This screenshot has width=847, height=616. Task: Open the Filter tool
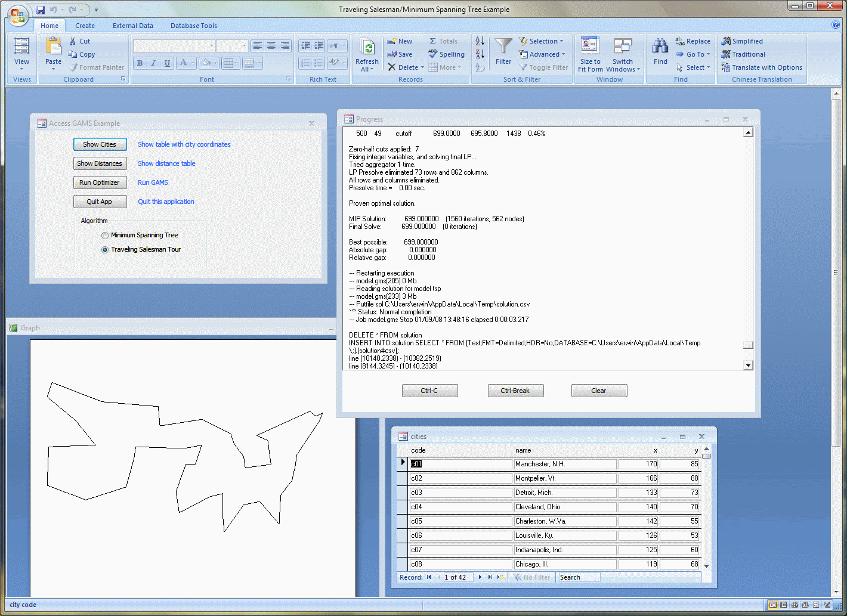click(x=503, y=51)
